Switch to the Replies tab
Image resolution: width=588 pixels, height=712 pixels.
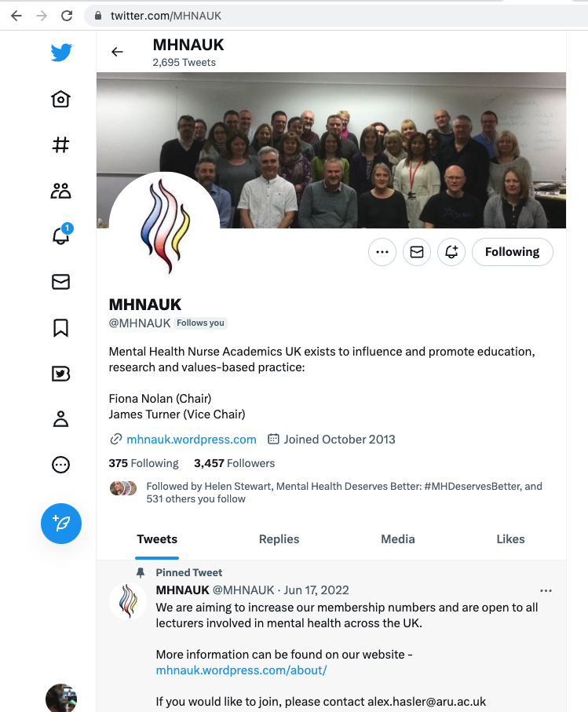coord(279,539)
